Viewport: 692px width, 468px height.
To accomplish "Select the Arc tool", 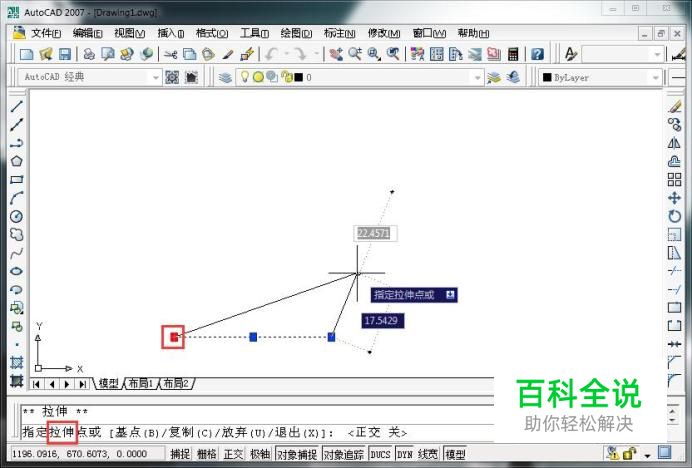I will (17, 198).
